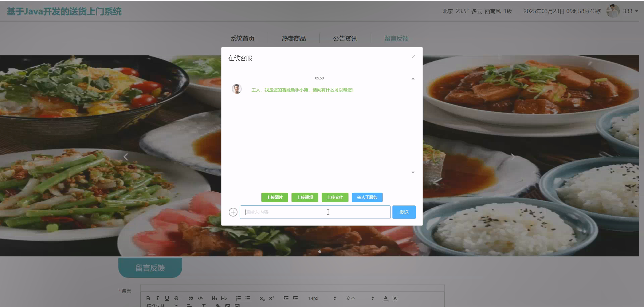Click the chat scroll-down arrow
Image resolution: width=644 pixels, height=307 pixels.
(x=413, y=172)
